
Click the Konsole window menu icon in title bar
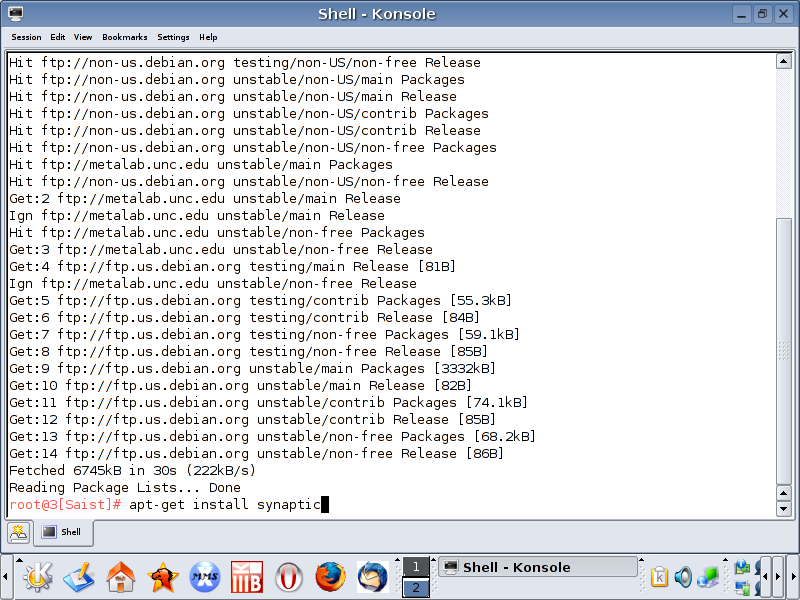[x=16, y=13]
